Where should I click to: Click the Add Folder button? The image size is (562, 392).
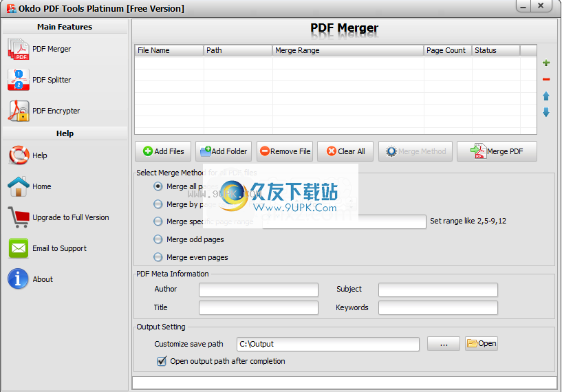coord(224,151)
